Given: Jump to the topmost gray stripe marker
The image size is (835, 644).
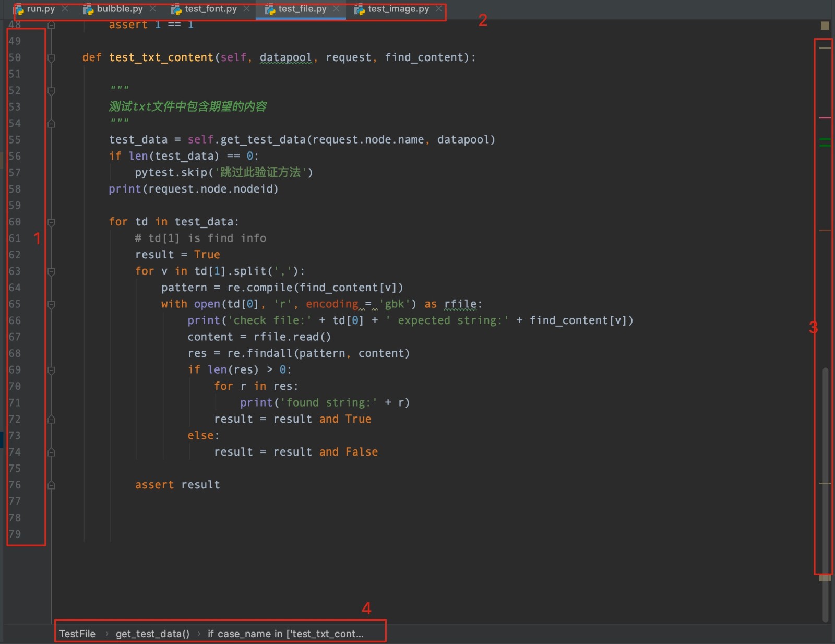Looking at the screenshot, I should point(825,47).
